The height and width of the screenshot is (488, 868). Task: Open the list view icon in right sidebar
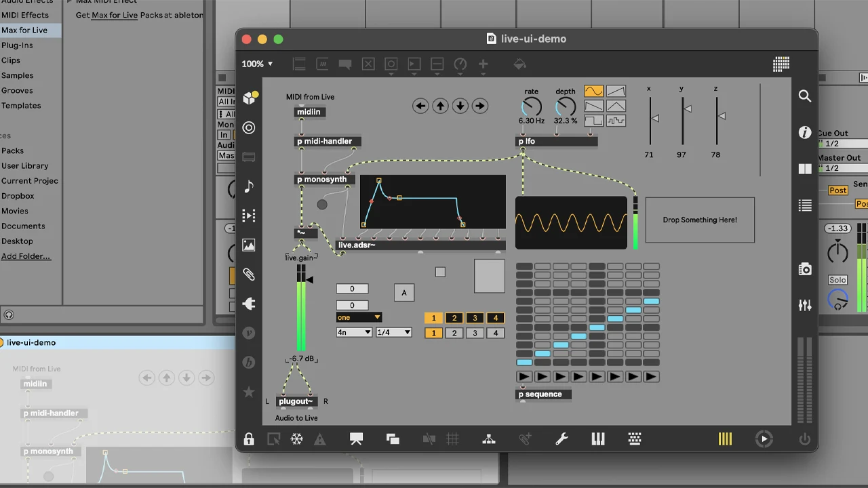[x=805, y=205]
